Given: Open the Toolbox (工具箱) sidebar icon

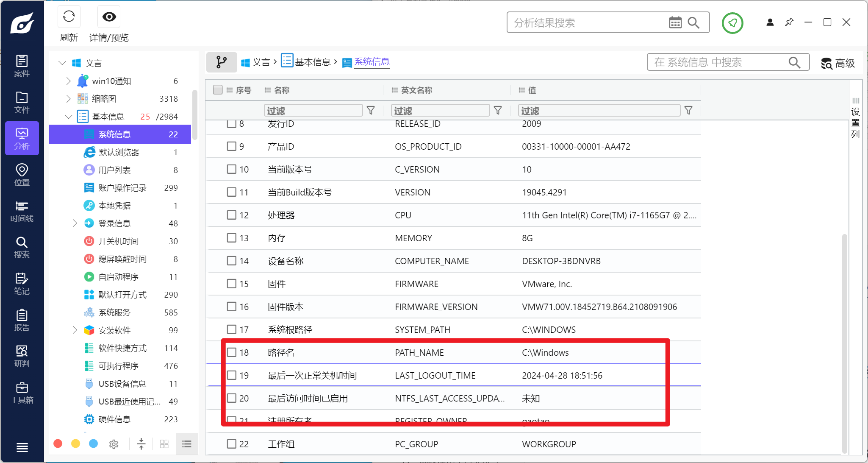Looking at the screenshot, I should [x=22, y=393].
